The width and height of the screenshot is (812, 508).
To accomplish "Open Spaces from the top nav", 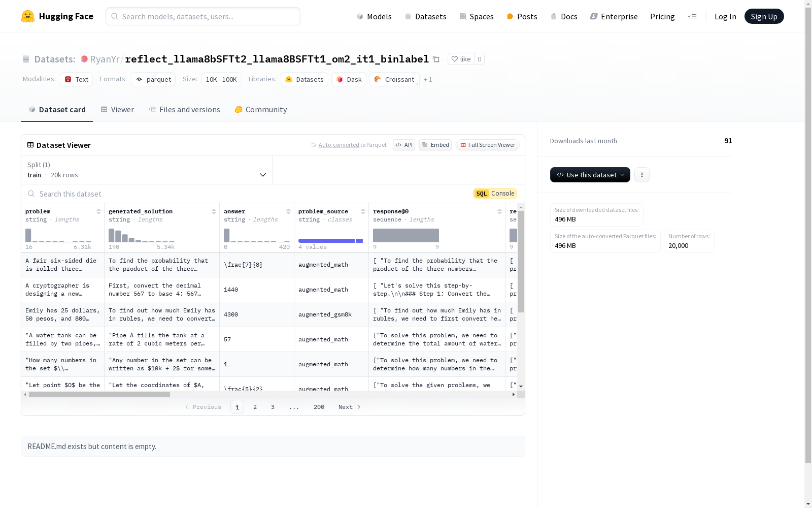I will tap(477, 16).
